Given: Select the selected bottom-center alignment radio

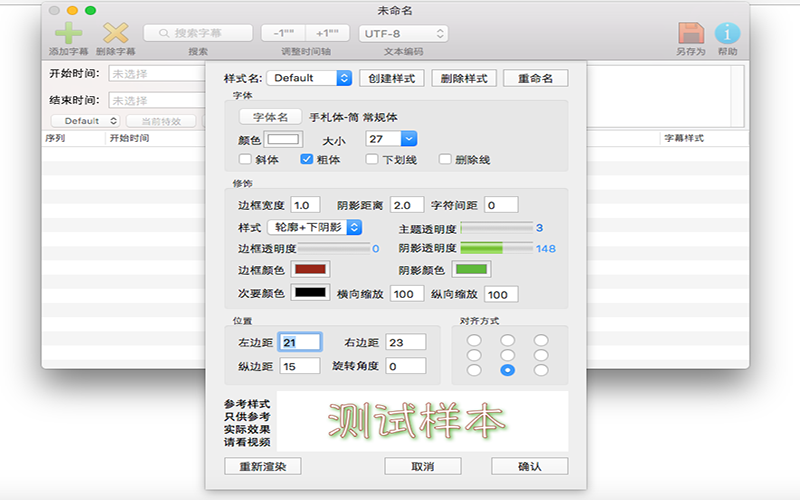Looking at the screenshot, I should click(508, 370).
